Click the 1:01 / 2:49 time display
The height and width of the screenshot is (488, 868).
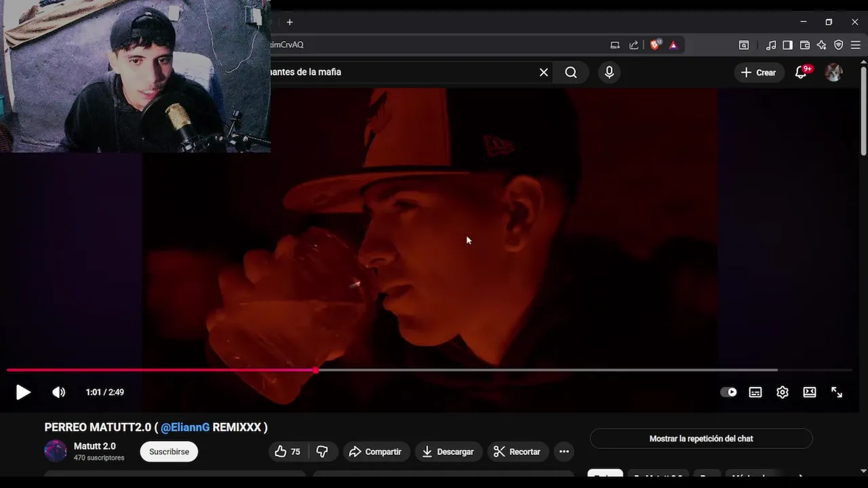coord(104,392)
